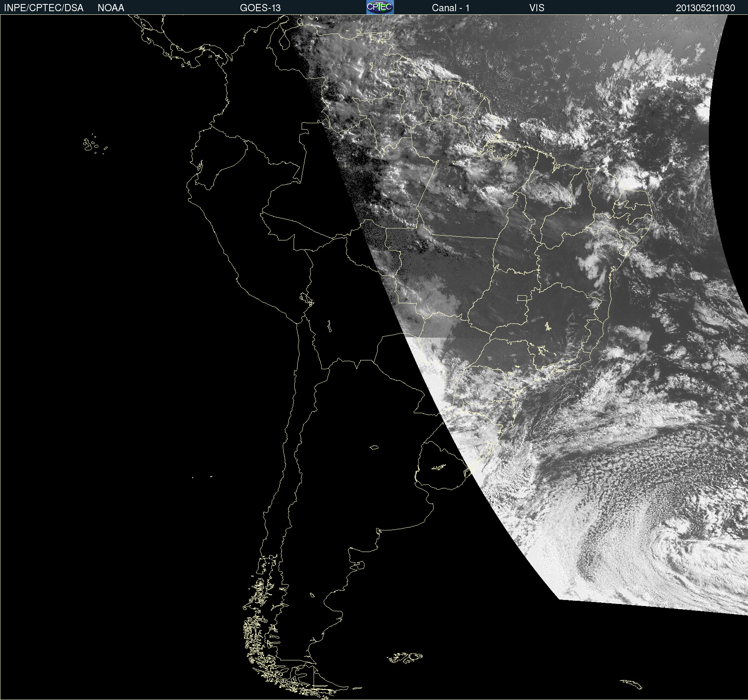748x700 pixels.
Task: Click the VIS channel label
Action: tap(537, 8)
